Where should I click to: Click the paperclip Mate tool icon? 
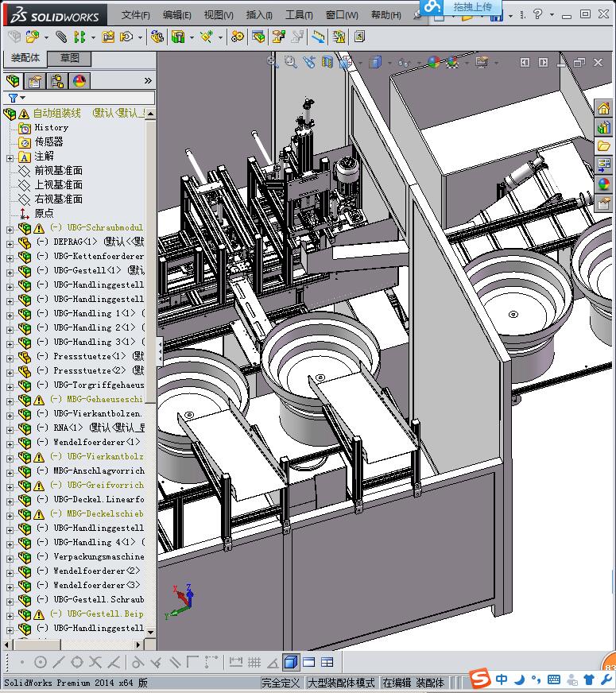coord(61,37)
